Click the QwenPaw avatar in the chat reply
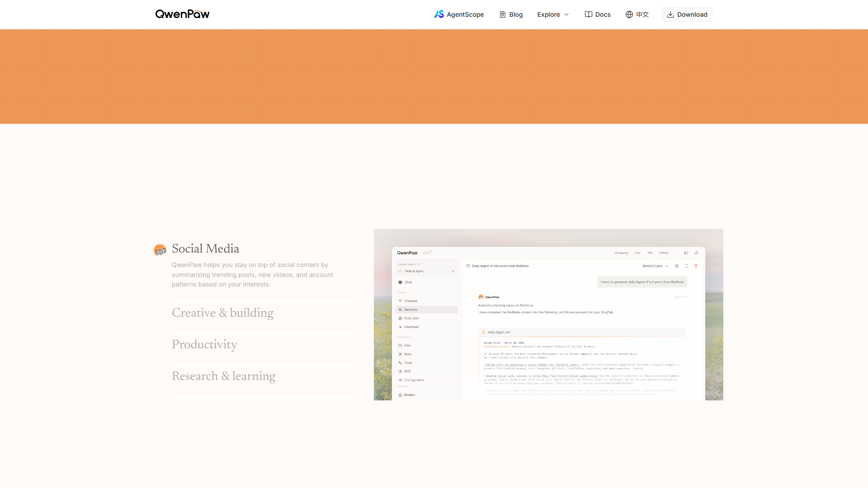The height and width of the screenshot is (488, 868). (481, 297)
